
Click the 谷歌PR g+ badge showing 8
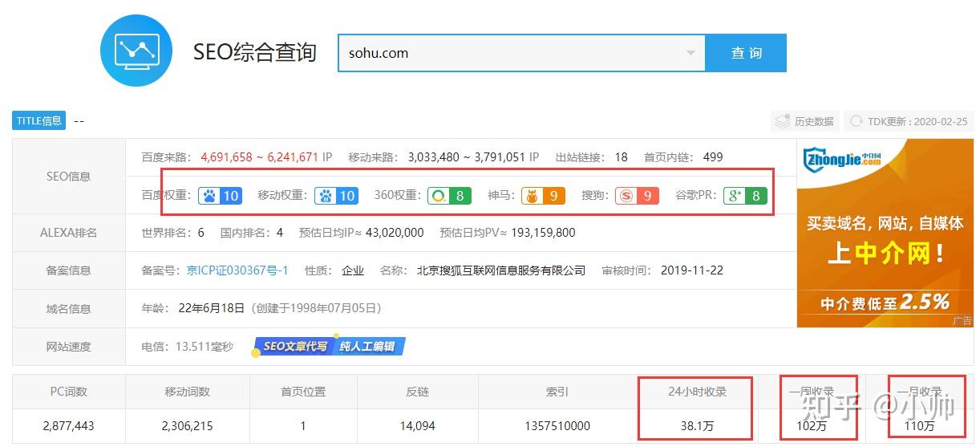coord(745,195)
